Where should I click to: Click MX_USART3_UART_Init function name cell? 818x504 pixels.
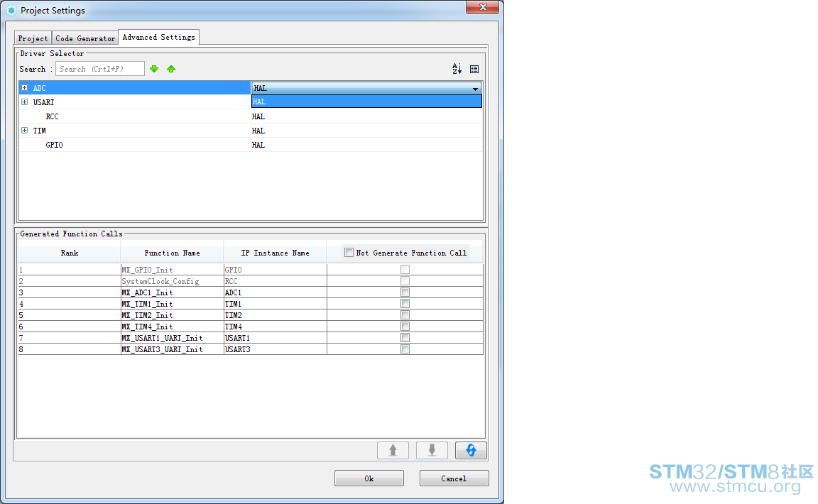(172, 349)
